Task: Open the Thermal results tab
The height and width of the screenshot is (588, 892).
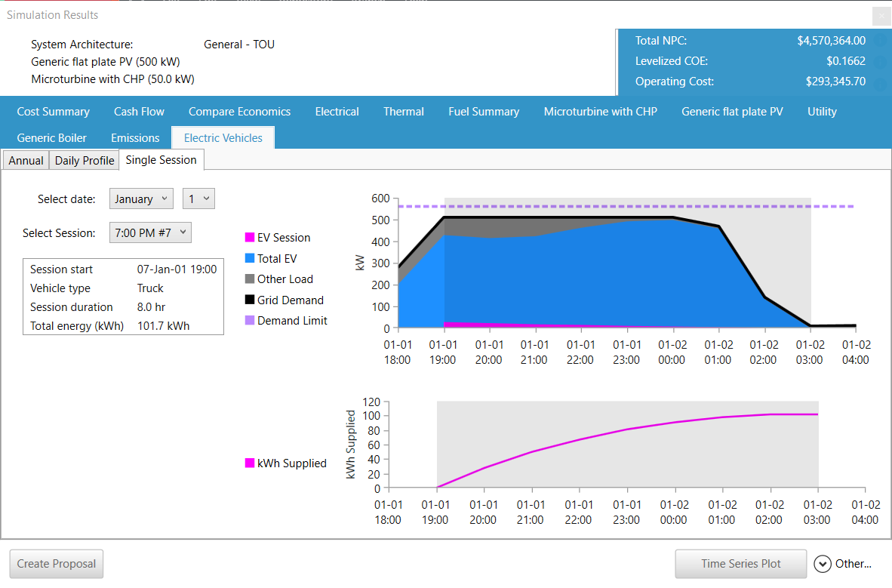Action: coord(403,111)
